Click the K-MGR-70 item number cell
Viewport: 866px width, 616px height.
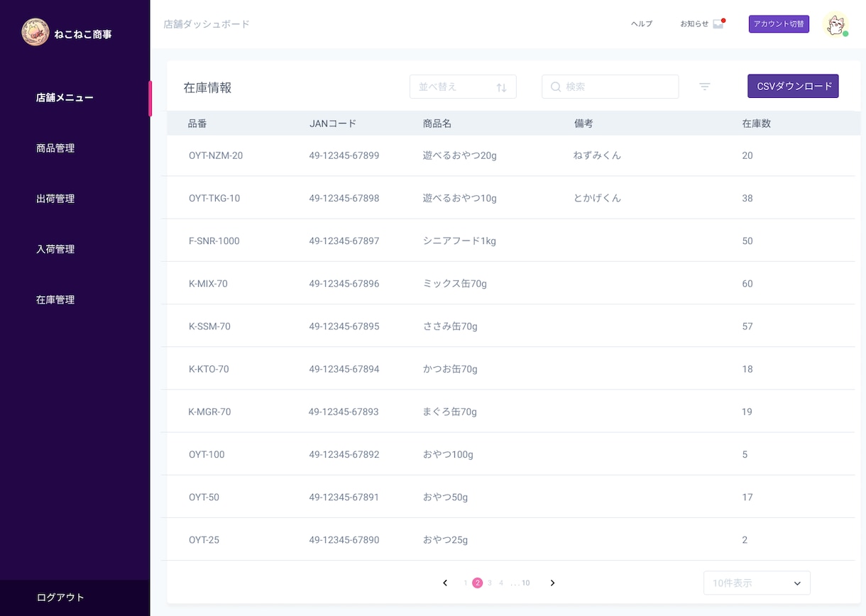coord(209,412)
